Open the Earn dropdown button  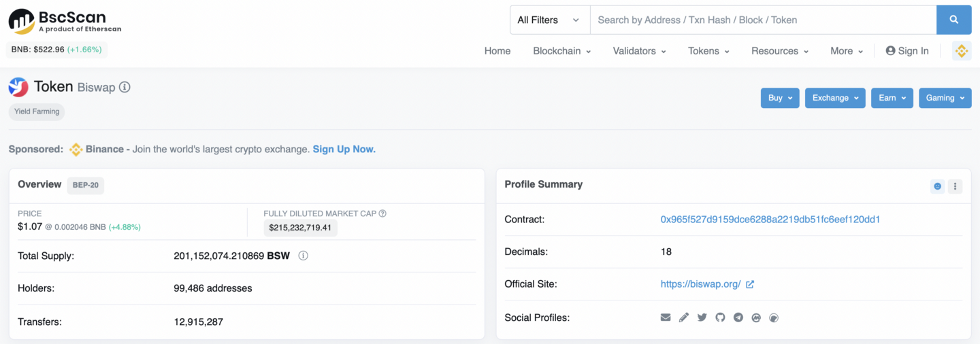(x=892, y=98)
